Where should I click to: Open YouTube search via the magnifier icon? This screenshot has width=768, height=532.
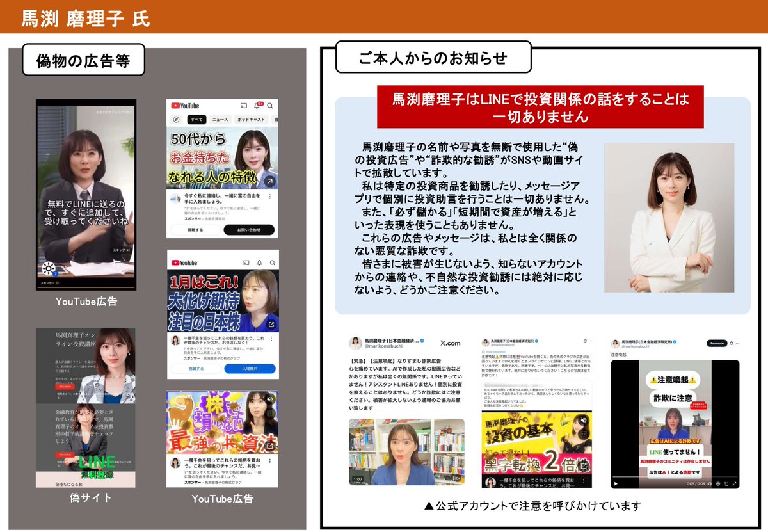[269, 106]
